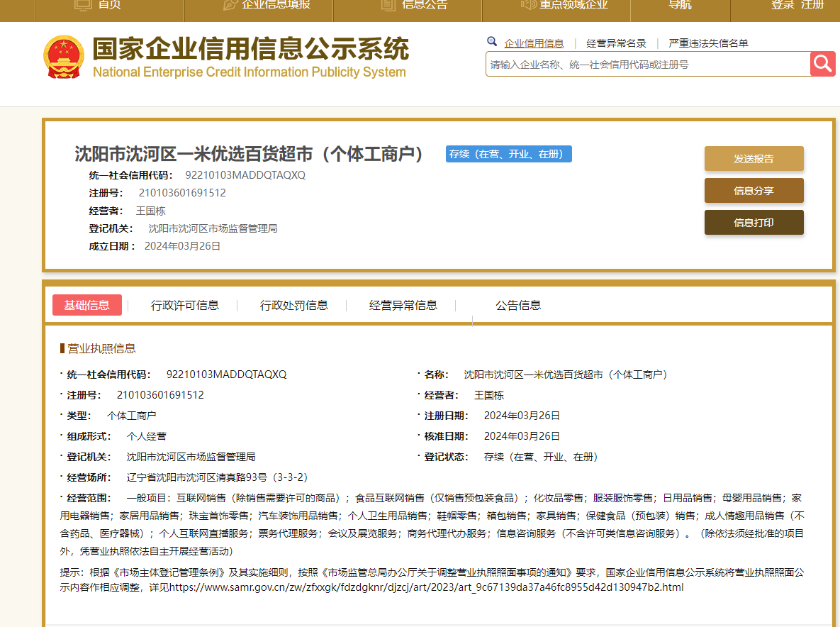
Task: Click the small magnifier icon beside 企业信用信息
Action: click(x=492, y=42)
